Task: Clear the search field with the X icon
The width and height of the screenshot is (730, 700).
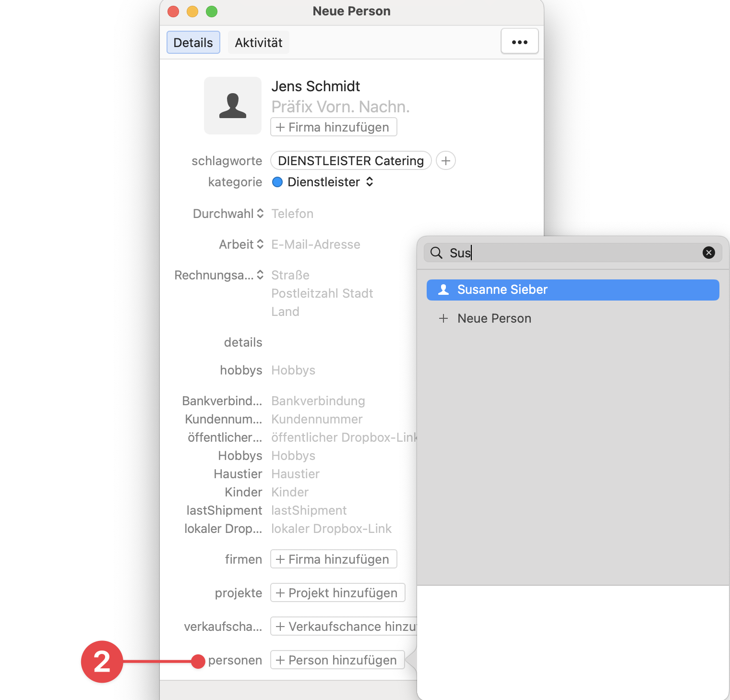Action: (x=708, y=253)
